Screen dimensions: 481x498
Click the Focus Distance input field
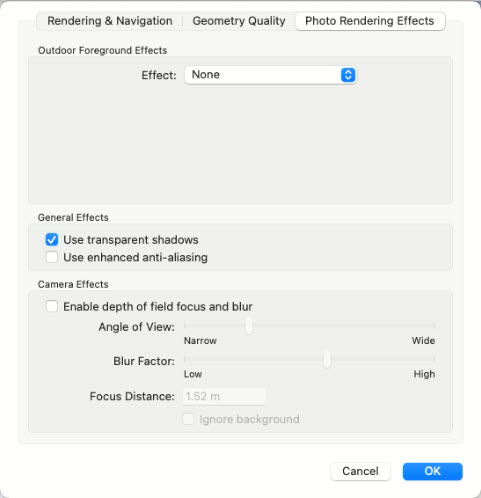tap(224, 396)
